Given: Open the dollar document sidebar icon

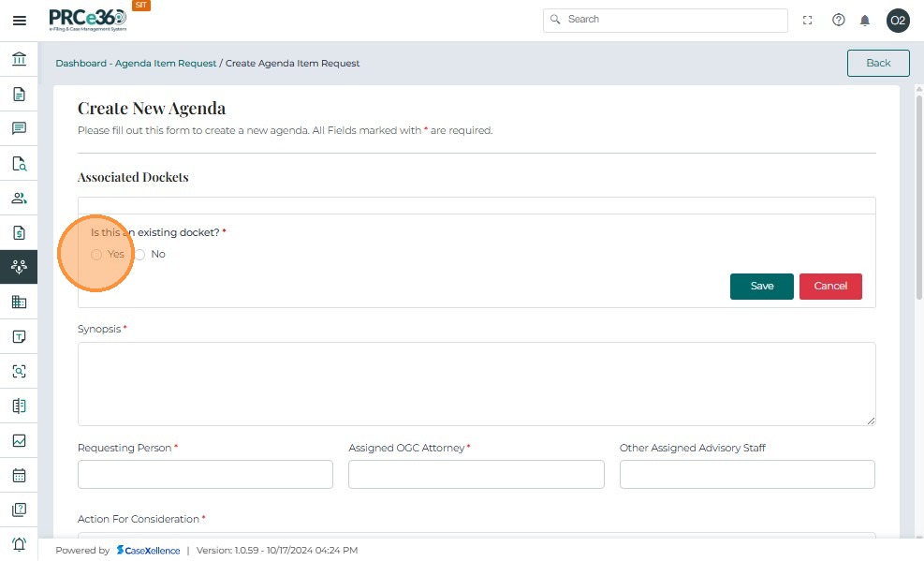Looking at the screenshot, I should tap(19, 233).
